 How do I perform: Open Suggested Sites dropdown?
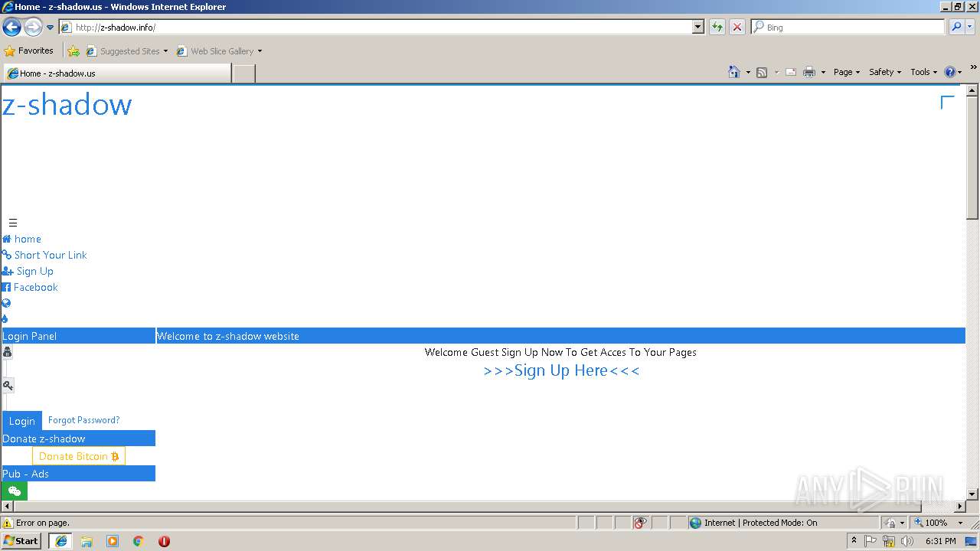click(x=126, y=51)
